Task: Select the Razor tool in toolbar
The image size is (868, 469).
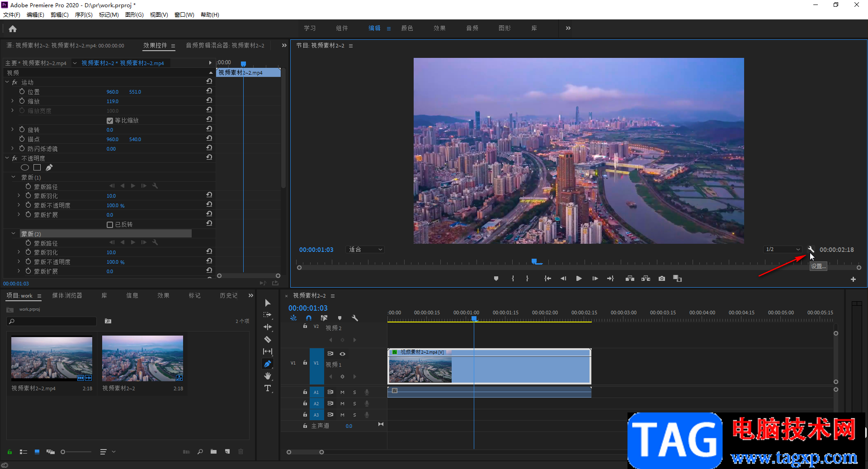Action: [268, 339]
